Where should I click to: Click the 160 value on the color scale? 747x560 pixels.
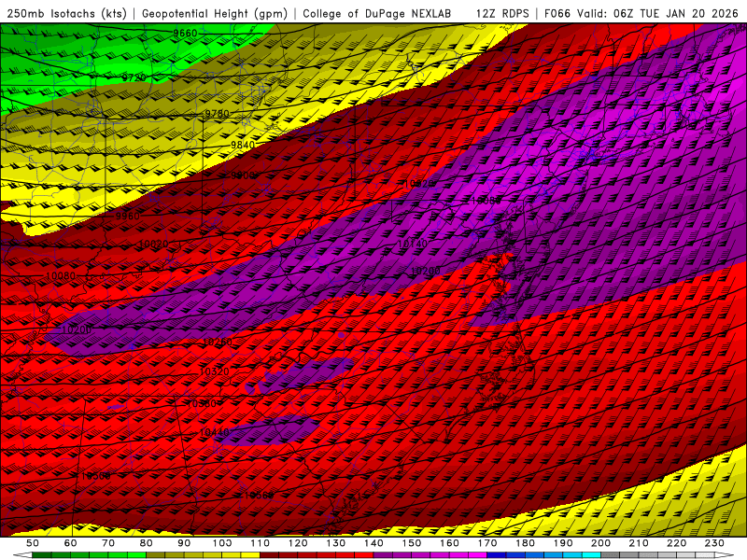click(x=449, y=543)
